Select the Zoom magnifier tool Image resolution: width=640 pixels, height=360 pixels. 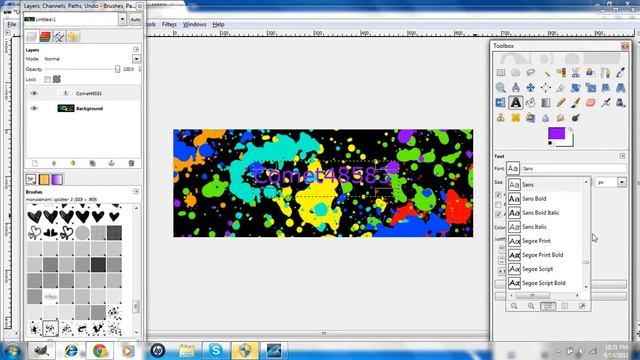tap(501, 87)
